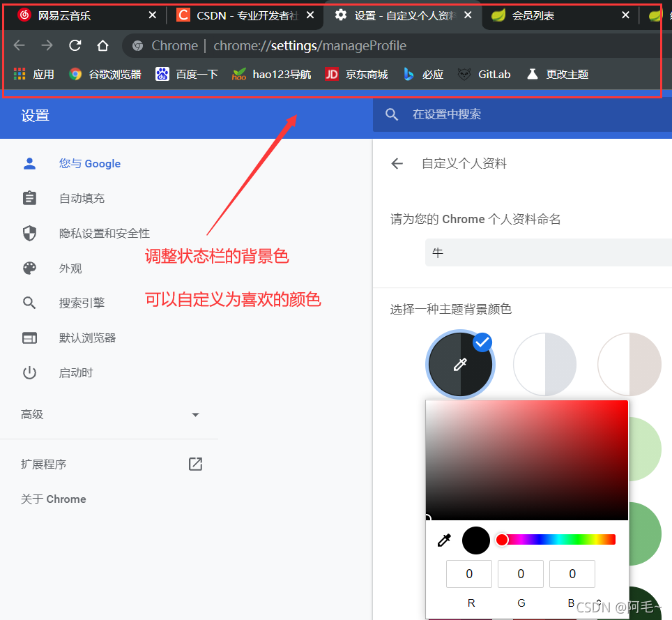Click the Chrome site info icon
The height and width of the screenshot is (620, 672).
pos(137,45)
